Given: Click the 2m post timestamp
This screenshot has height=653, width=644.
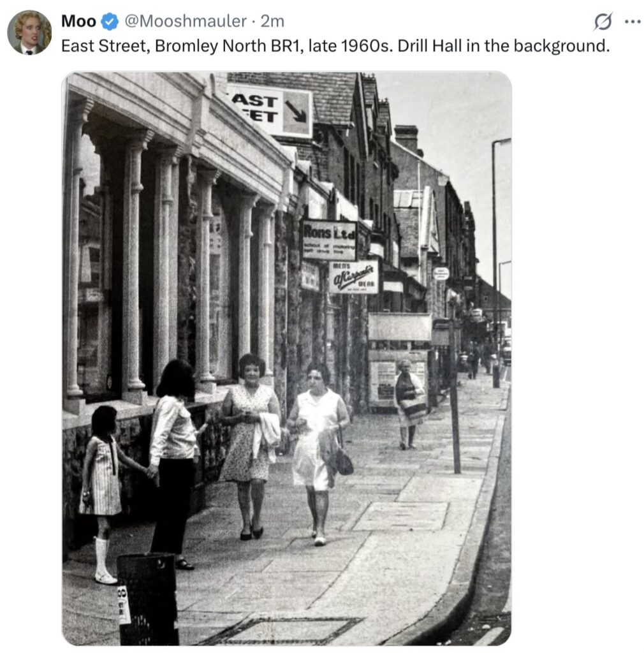Looking at the screenshot, I should click(273, 22).
